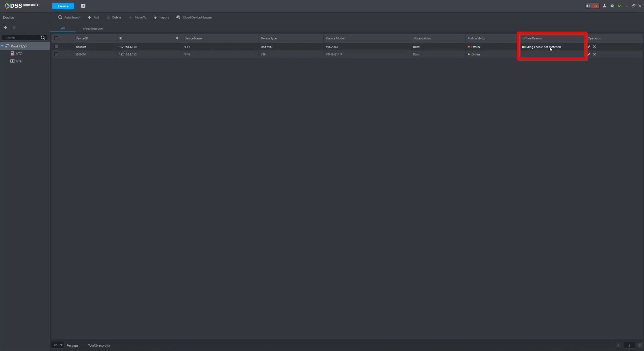The height and width of the screenshot is (351, 644).
Task: Click the Add device button
Action: pos(93,17)
